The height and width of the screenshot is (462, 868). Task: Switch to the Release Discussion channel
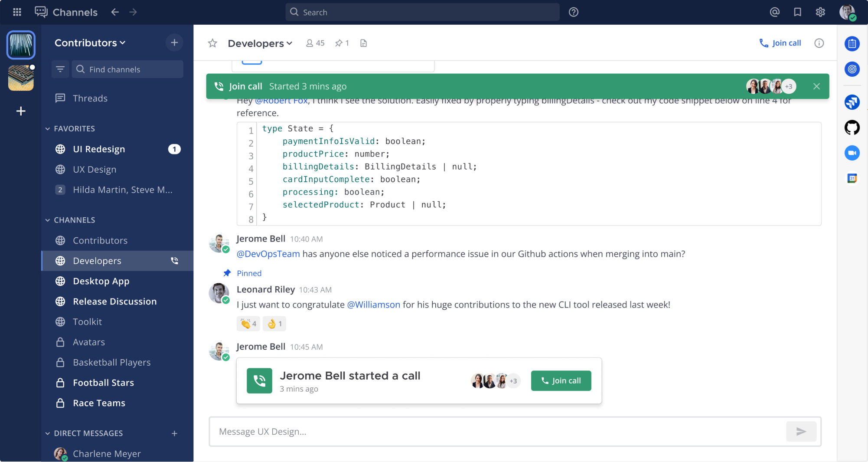coord(114,301)
